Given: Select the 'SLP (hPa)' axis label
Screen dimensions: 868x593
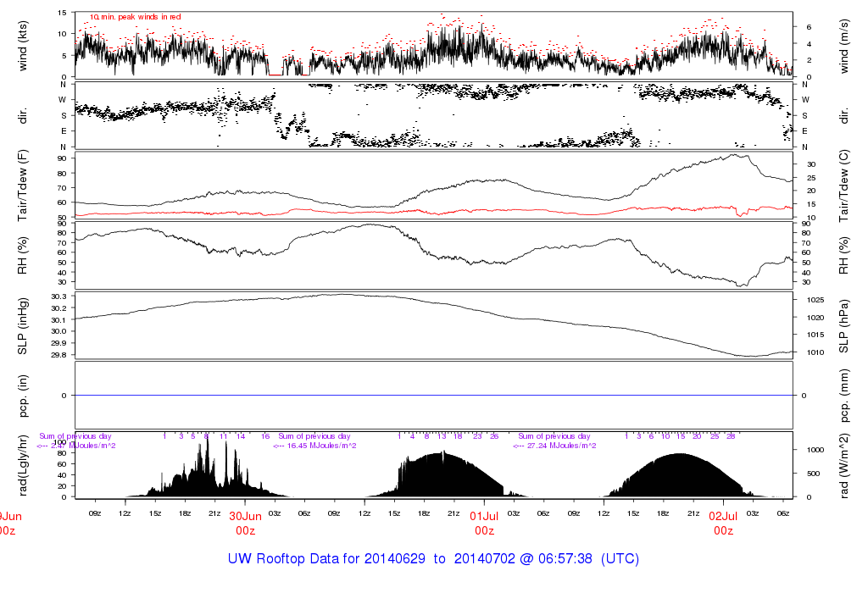Looking at the screenshot, I should pos(843,326).
